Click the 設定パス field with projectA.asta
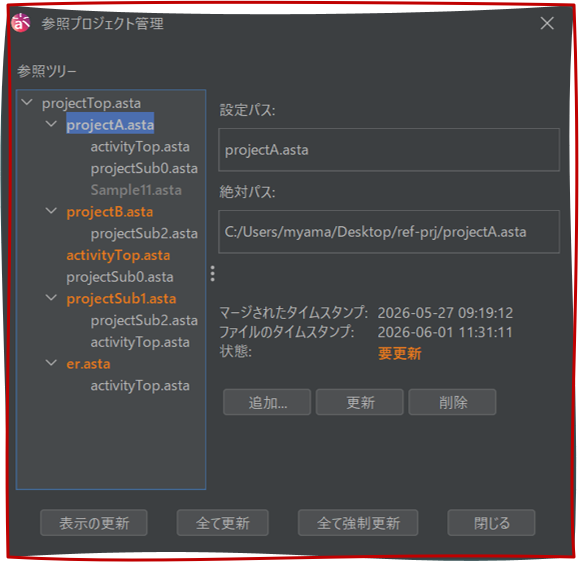This screenshot has width=579, height=562. pyautogui.click(x=389, y=150)
